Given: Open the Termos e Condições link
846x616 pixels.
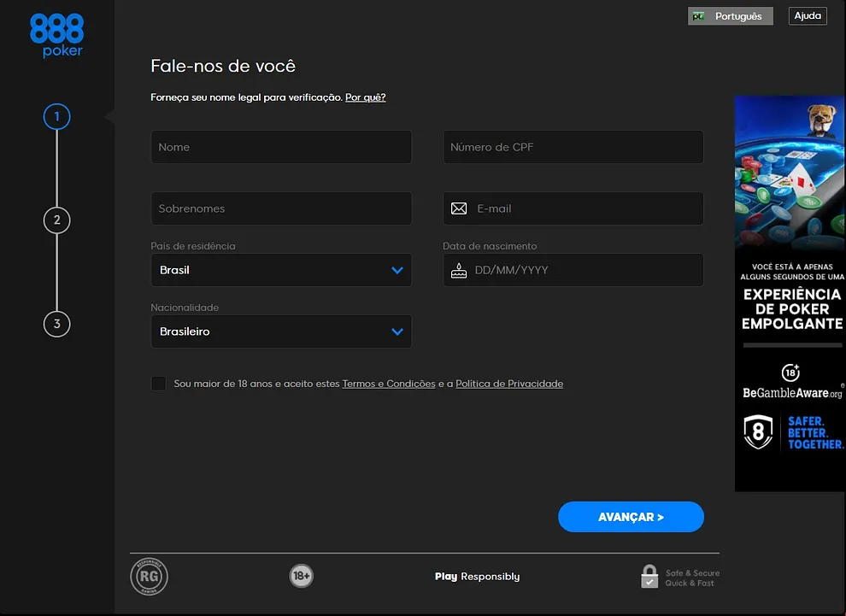Looking at the screenshot, I should click(x=388, y=384).
